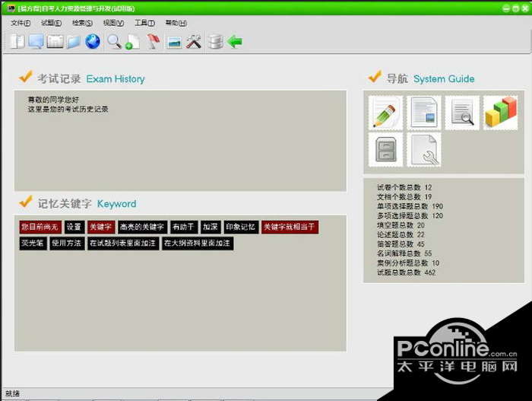Screen dimensions: 532x401
Task: Click the 简答题总数 45 statistic line
Action: 401,244
